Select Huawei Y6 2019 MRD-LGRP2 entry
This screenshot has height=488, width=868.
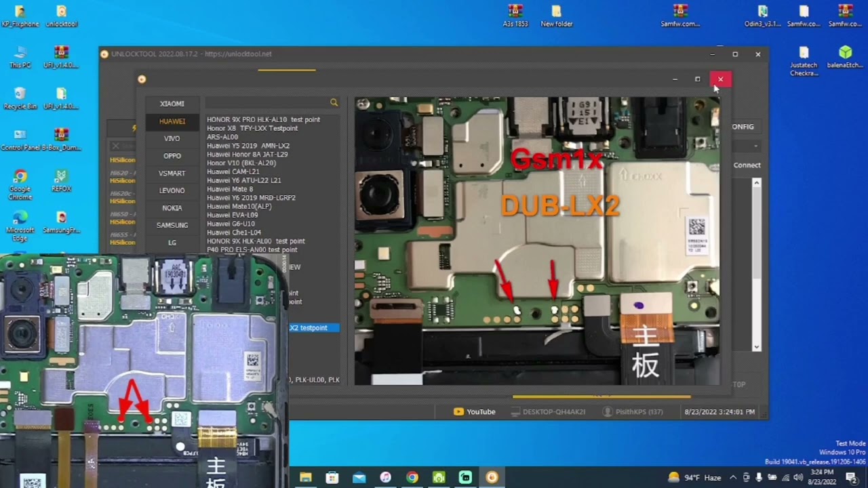pyautogui.click(x=251, y=198)
